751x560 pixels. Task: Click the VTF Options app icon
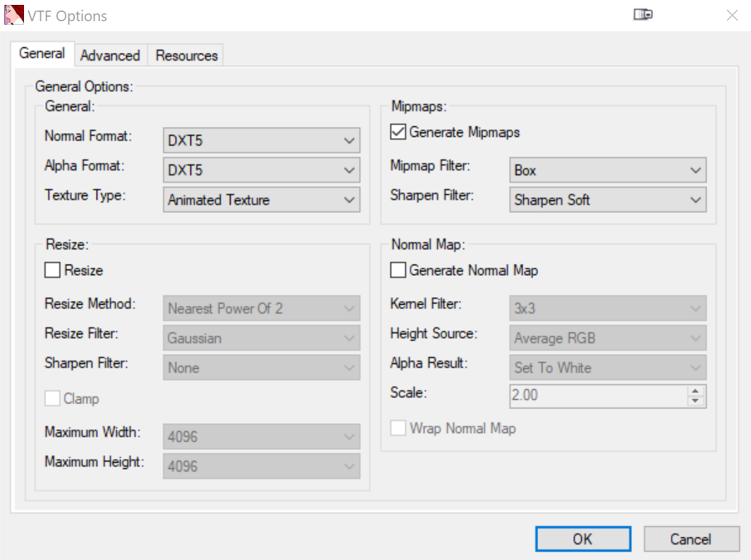(14, 15)
